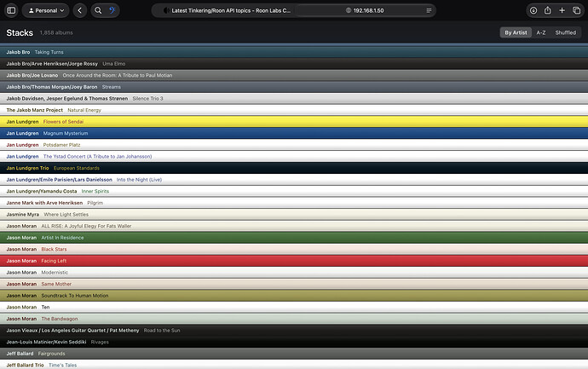Sort albums By Artist

(516, 32)
